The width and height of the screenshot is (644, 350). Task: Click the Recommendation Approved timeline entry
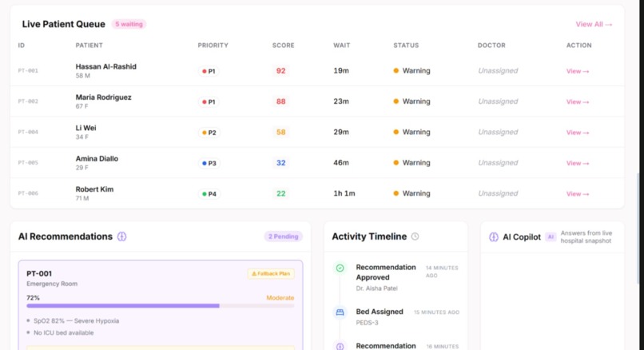tap(396, 277)
